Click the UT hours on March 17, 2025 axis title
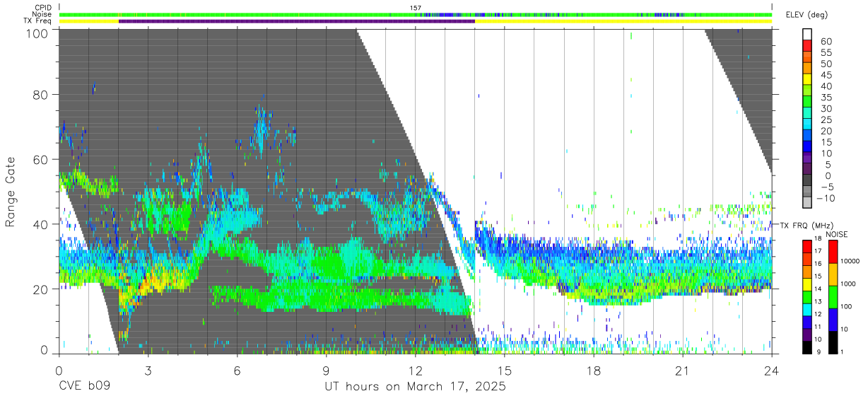868x401 pixels. (x=415, y=387)
